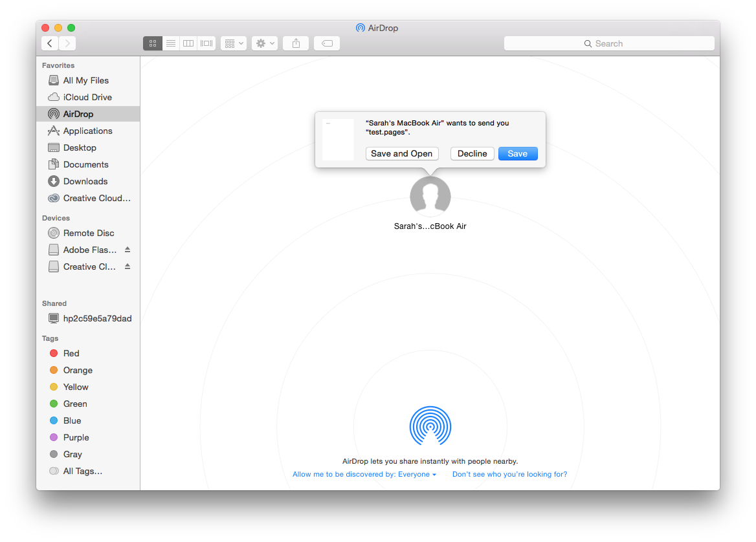
Task: Click the Search input field
Action: click(x=608, y=43)
